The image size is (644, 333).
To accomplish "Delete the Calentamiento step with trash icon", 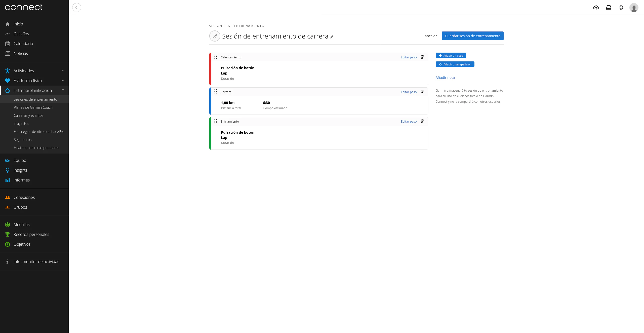I will (x=422, y=57).
